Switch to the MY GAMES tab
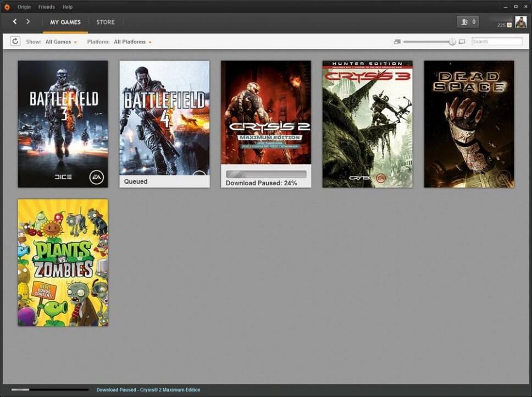Image resolution: width=532 pixels, height=397 pixels. point(65,23)
